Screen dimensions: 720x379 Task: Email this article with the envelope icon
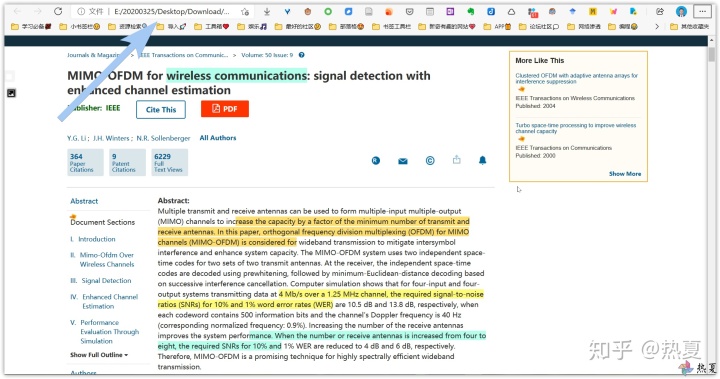tap(403, 161)
